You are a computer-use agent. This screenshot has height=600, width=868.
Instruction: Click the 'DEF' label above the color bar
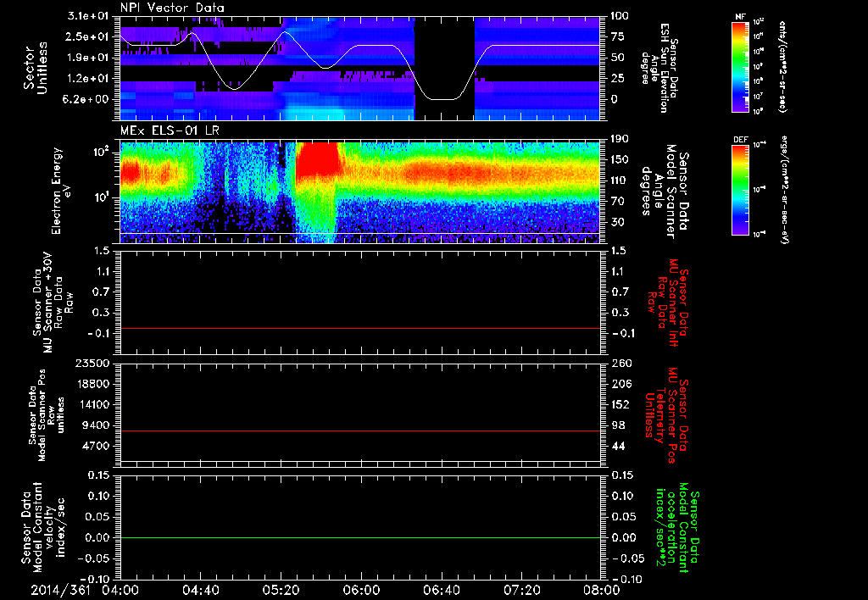(740, 140)
